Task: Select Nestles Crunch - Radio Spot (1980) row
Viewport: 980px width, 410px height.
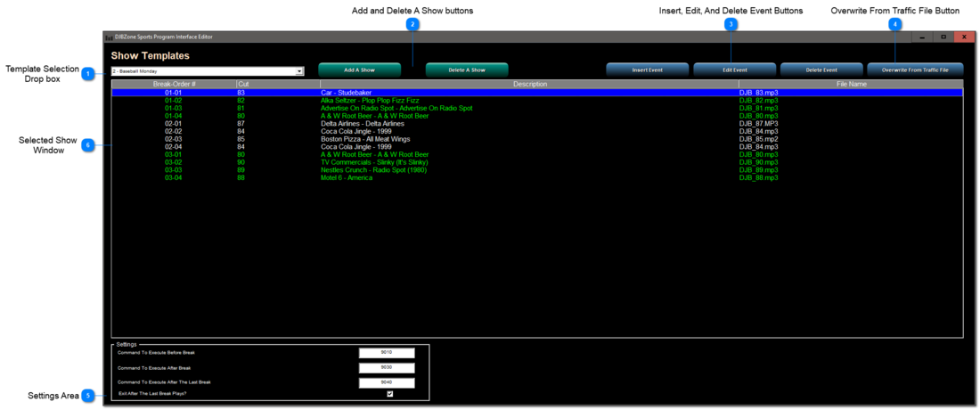Action: click(537, 170)
